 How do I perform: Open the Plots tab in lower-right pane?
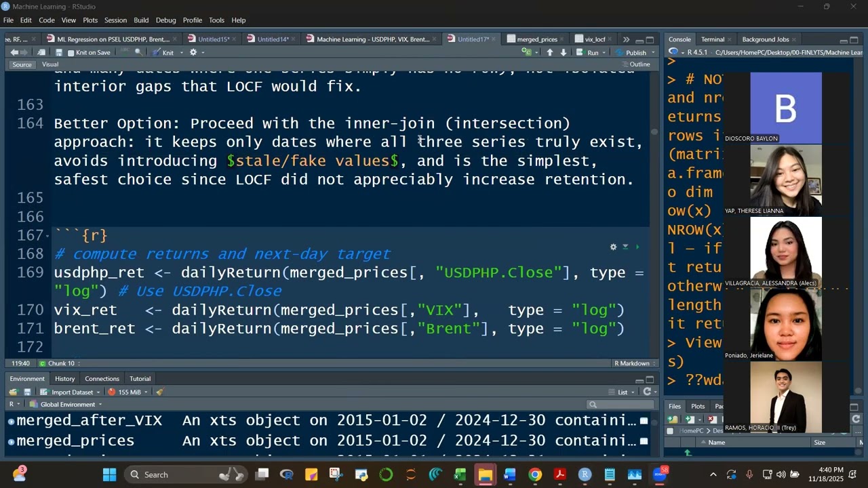(698, 406)
